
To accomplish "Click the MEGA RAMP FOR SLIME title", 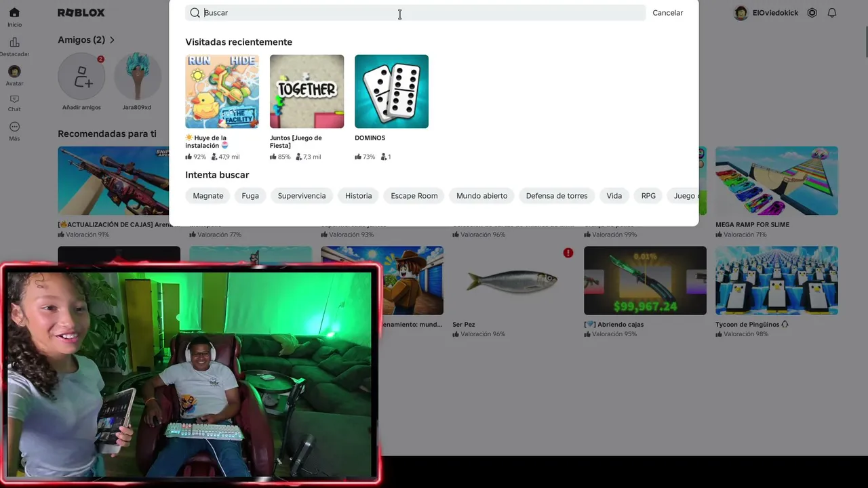I will tap(752, 224).
